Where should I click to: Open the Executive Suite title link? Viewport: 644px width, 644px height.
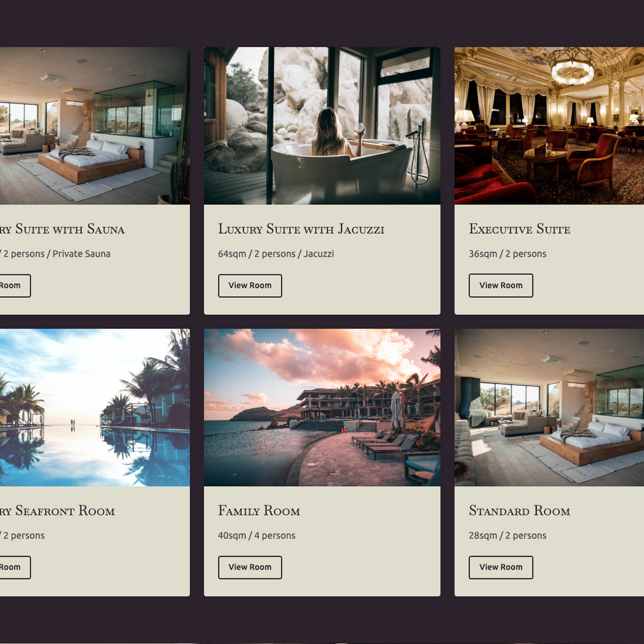(519, 229)
